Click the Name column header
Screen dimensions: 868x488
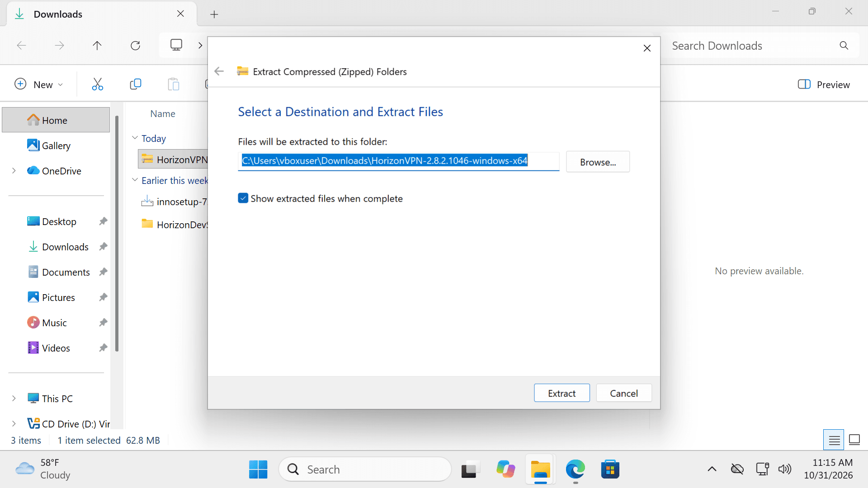point(163,114)
